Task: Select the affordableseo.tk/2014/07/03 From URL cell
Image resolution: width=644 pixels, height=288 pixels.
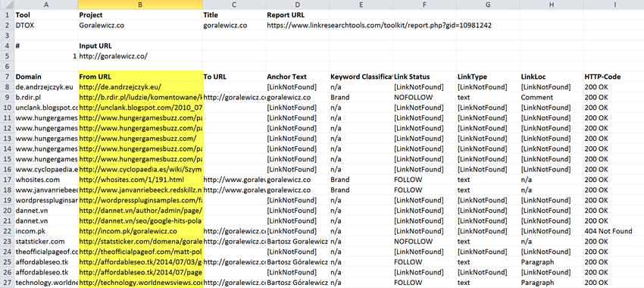Action: [140, 261]
